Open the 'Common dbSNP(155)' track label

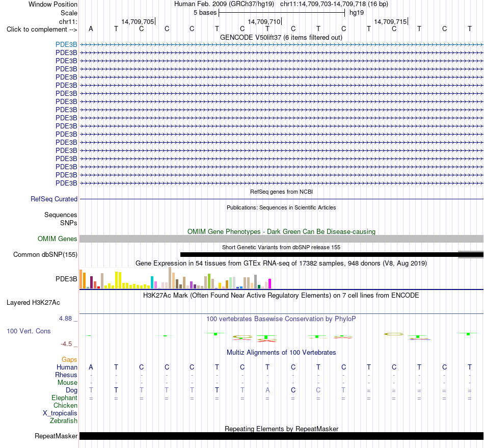(x=45, y=254)
